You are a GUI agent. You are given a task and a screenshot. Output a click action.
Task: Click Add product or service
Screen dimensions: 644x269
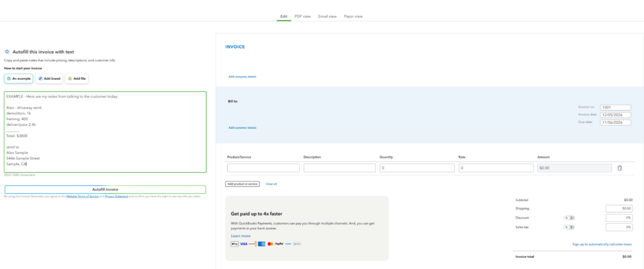pos(242,184)
